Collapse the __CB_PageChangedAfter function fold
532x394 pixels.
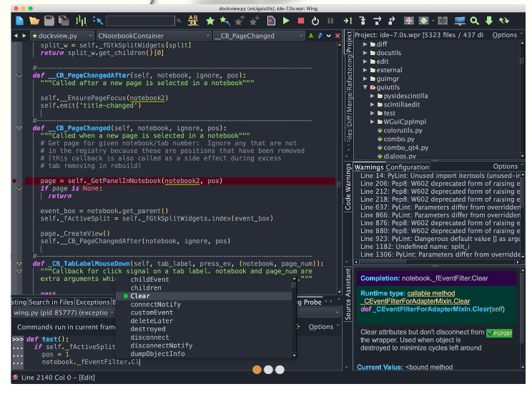pyautogui.click(x=19, y=76)
